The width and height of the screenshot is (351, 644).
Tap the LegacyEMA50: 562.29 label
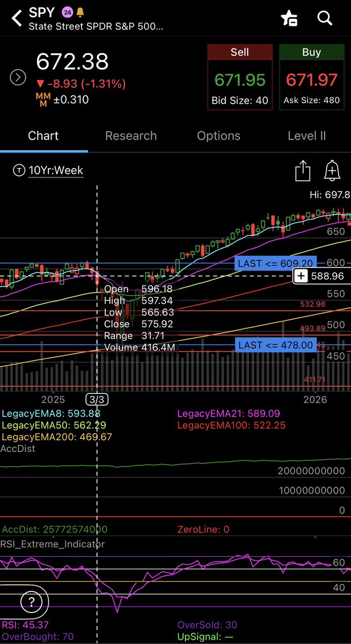pos(54,425)
